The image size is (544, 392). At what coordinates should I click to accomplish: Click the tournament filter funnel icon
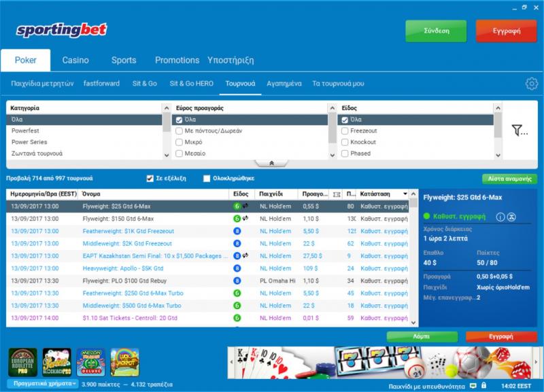click(520, 130)
